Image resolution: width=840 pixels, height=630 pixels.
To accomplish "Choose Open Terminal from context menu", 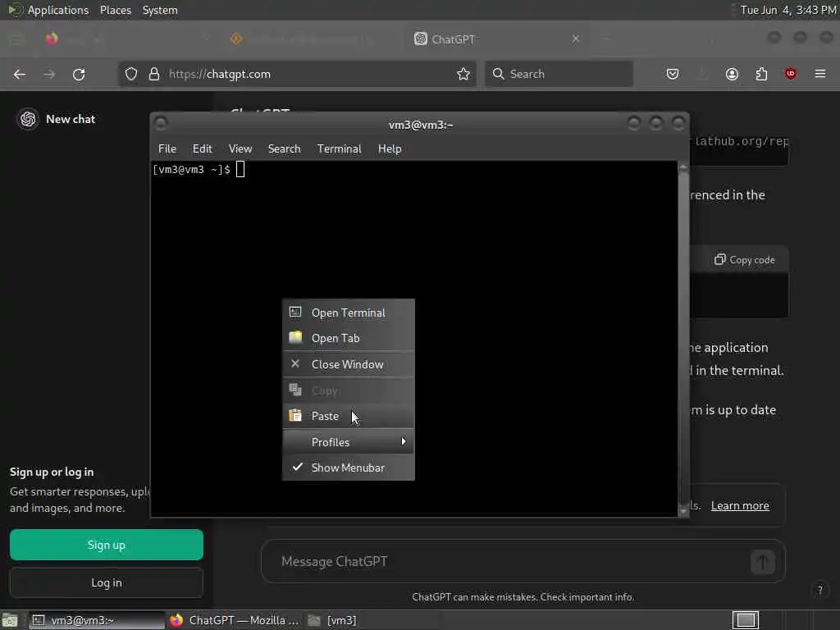I will 348,313.
